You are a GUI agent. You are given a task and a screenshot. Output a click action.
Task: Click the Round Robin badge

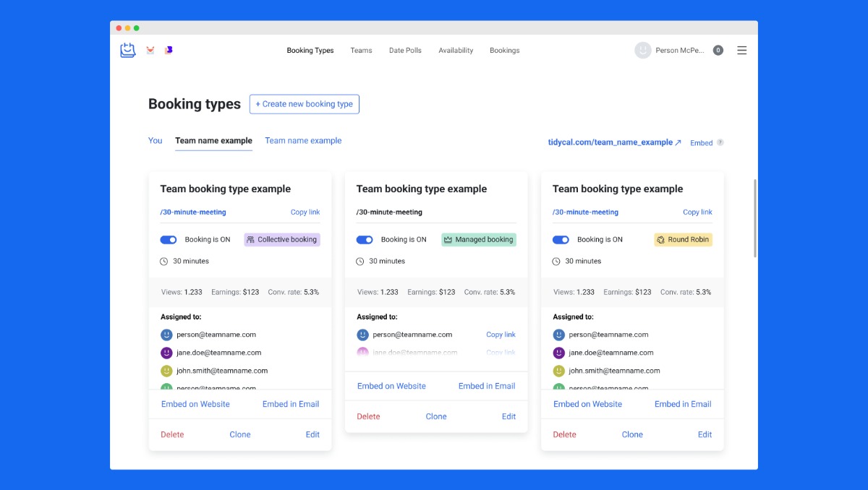coord(683,240)
